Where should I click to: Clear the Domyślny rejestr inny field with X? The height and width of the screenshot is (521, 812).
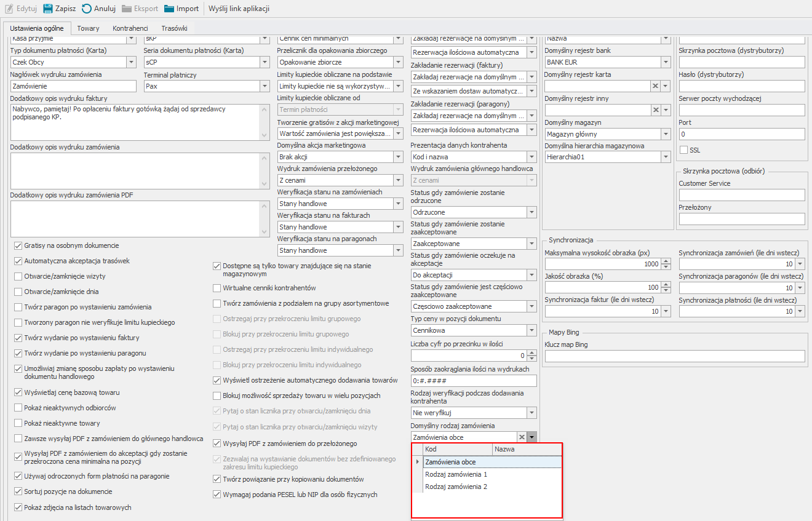(656, 110)
